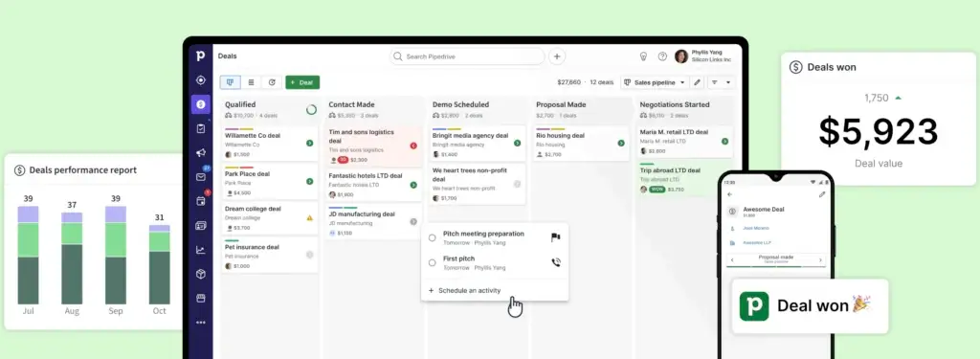
Task: Click gray activity icon on Pet insurance deal
Action: pyautogui.click(x=309, y=255)
